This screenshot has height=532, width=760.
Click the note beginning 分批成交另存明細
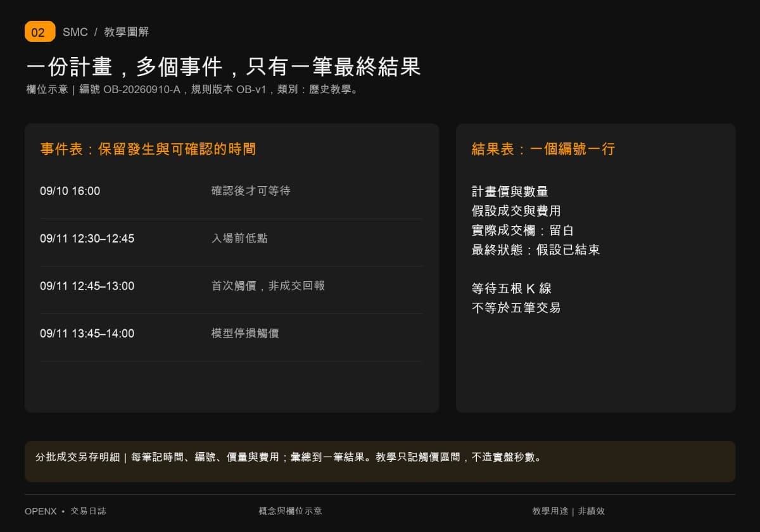tap(289, 457)
